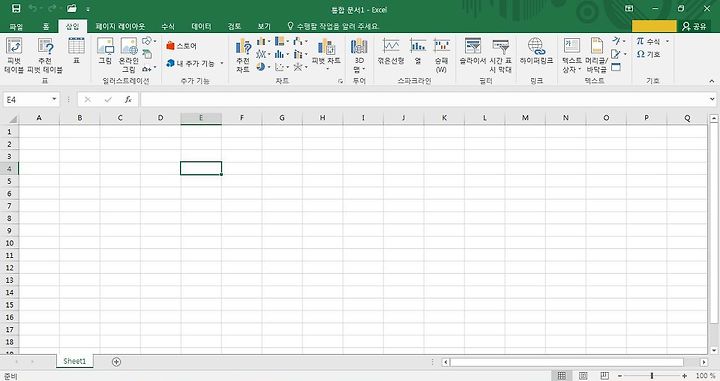Screen dimensions: 720x381
Task: Insert a Line sparkline (꺾은선형)
Action: coord(391,51)
